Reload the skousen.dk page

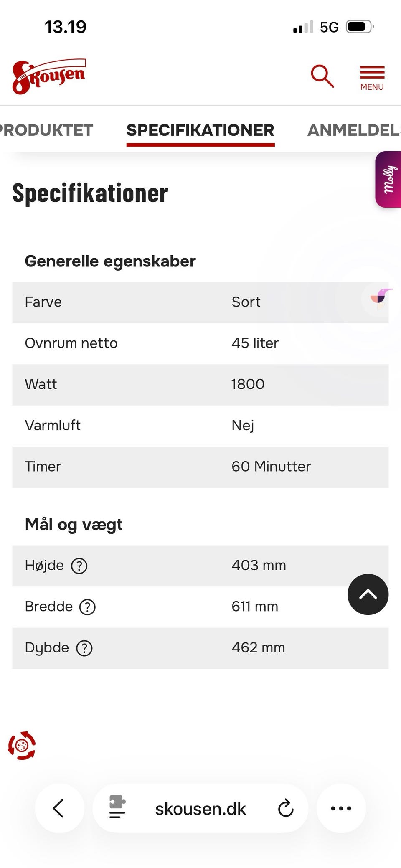tap(286, 808)
